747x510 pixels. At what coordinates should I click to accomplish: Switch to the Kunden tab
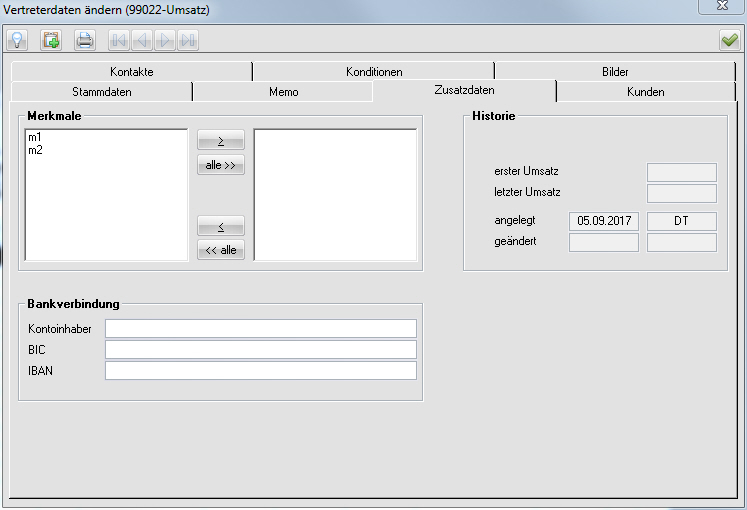tap(645, 92)
